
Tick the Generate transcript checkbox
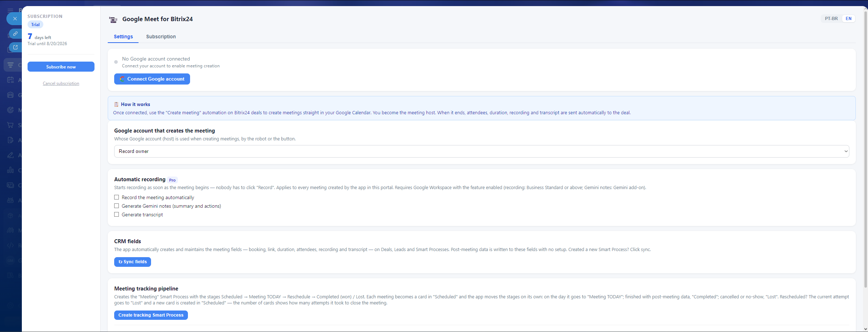[117, 215]
